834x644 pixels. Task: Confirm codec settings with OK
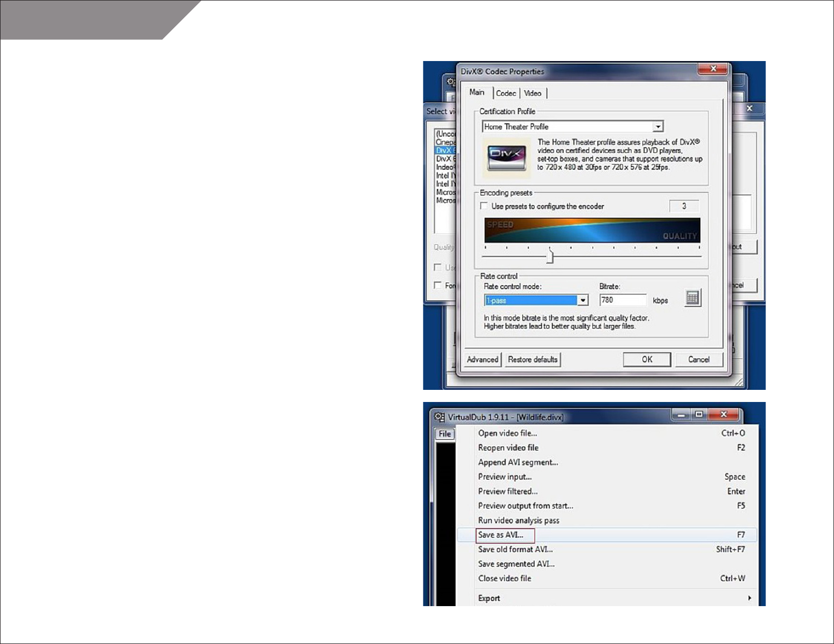coord(647,359)
